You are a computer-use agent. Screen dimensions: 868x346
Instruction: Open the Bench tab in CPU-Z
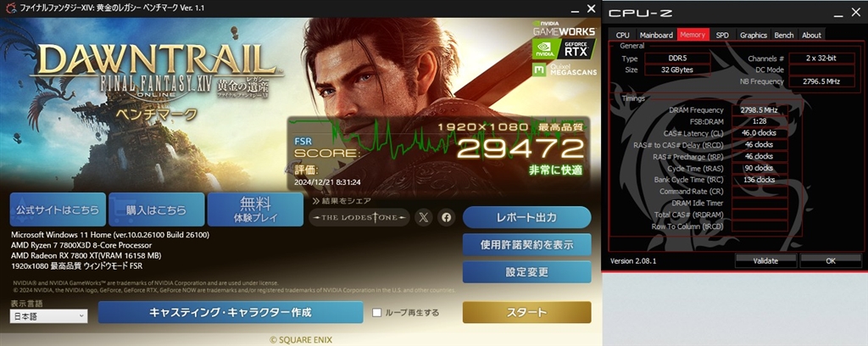[x=783, y=35]
